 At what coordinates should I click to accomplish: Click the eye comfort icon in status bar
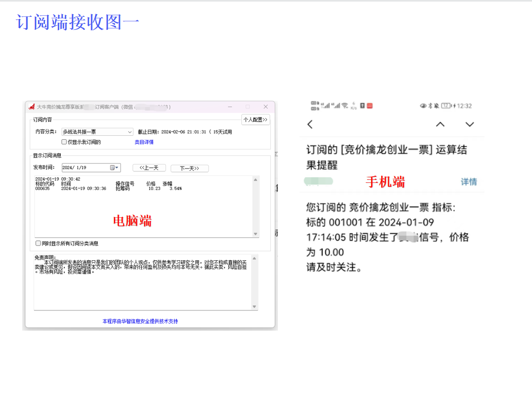423,106
